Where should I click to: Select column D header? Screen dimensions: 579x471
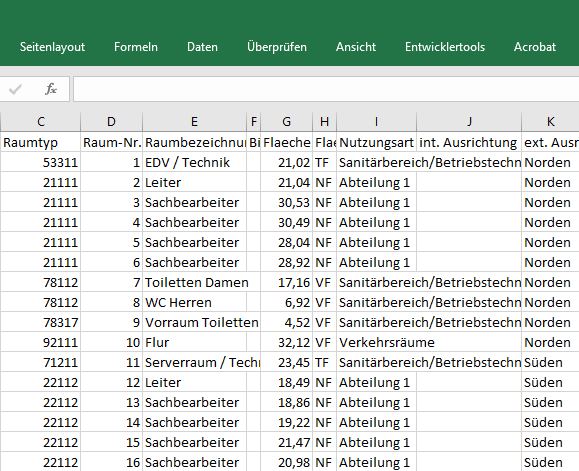click(112, 121)
